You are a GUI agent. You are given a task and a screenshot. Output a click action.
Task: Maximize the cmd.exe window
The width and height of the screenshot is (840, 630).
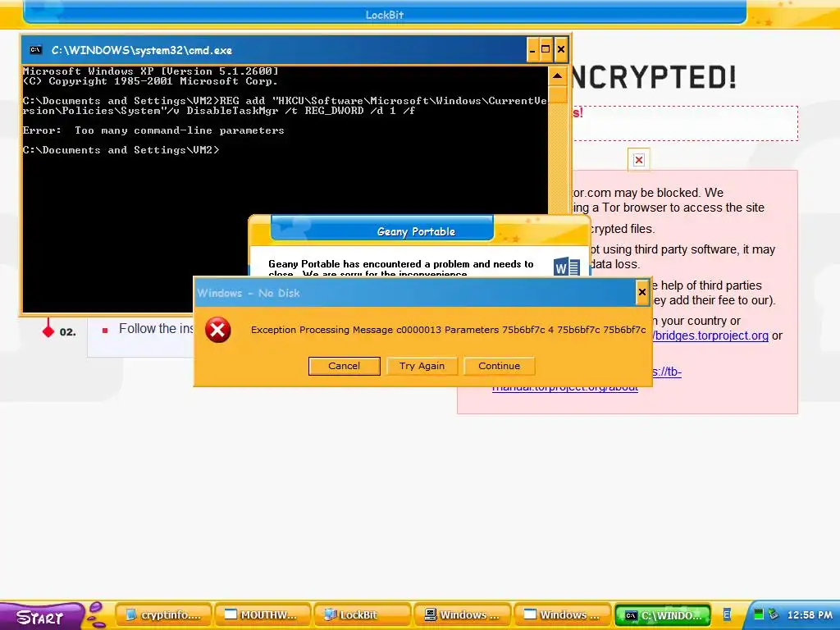click(x=546, y=50)
